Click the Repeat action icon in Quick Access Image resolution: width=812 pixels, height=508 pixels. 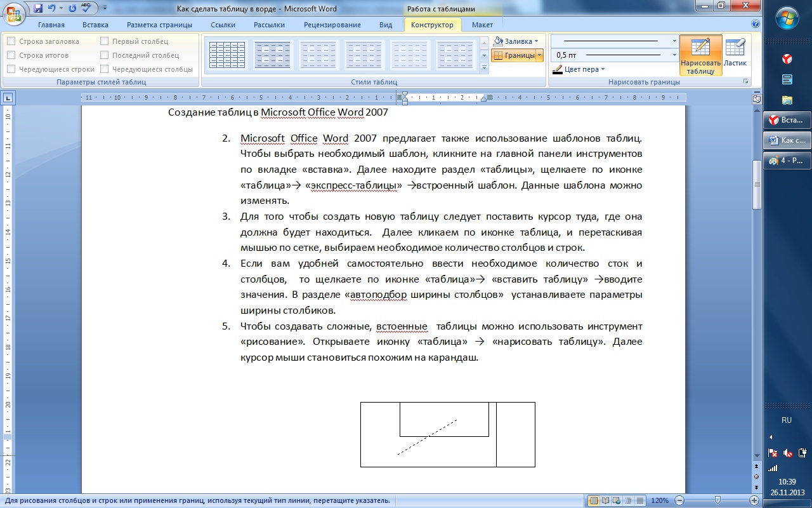tap(72, 8)
